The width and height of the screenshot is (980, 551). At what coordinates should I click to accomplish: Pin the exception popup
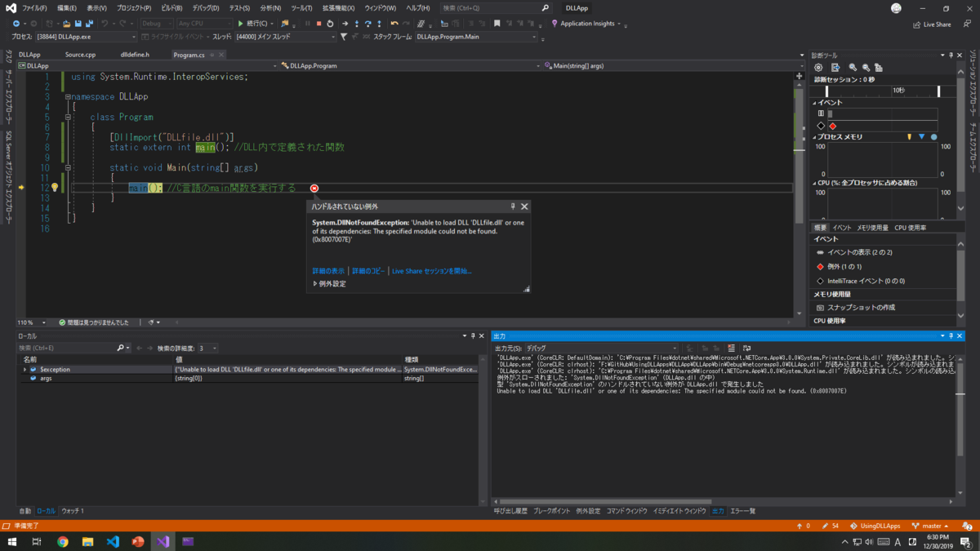coord(513,207)
